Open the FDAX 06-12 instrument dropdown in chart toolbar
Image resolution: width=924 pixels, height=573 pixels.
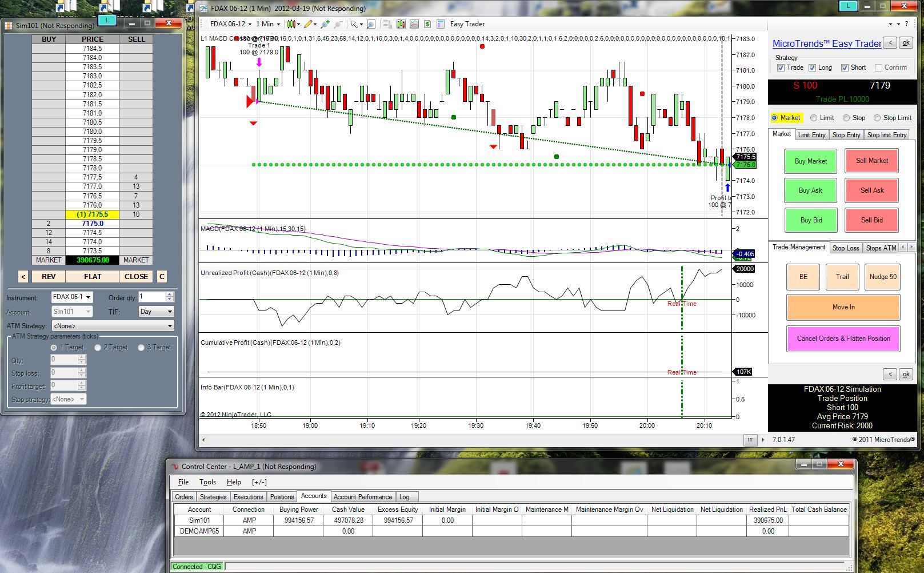point(231,24)
